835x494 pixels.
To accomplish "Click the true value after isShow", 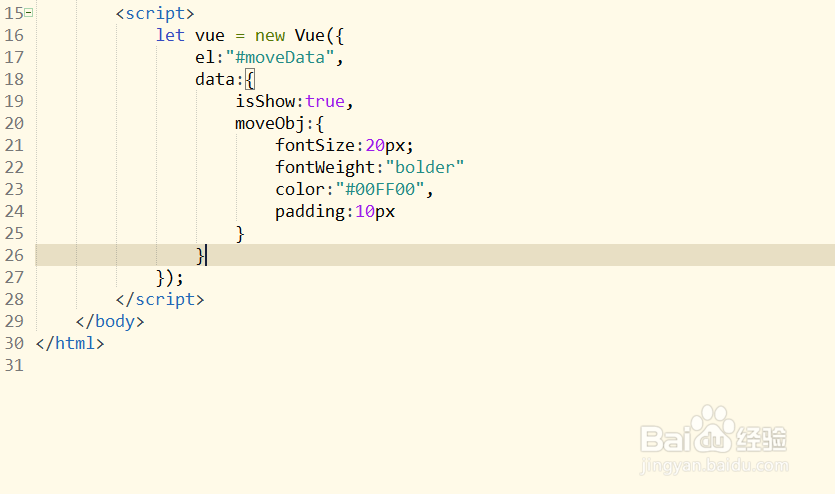I will (x=325, y=101).
